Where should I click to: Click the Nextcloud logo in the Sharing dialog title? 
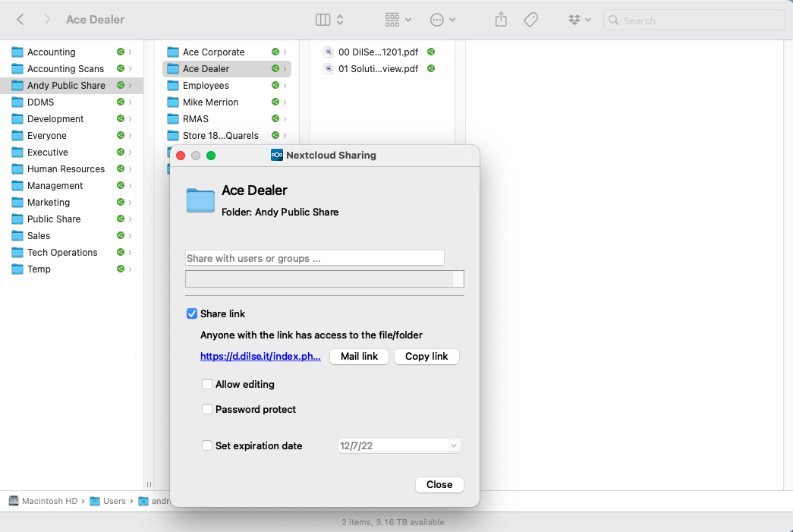coord(275,156)
